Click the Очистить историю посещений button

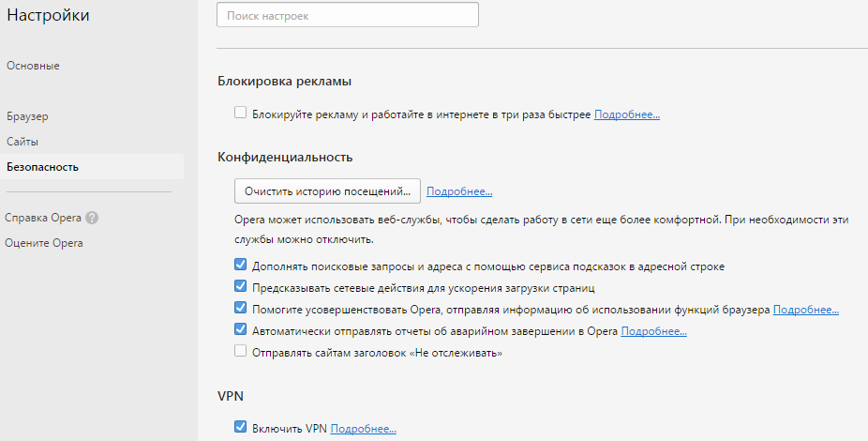coord(327,191)
